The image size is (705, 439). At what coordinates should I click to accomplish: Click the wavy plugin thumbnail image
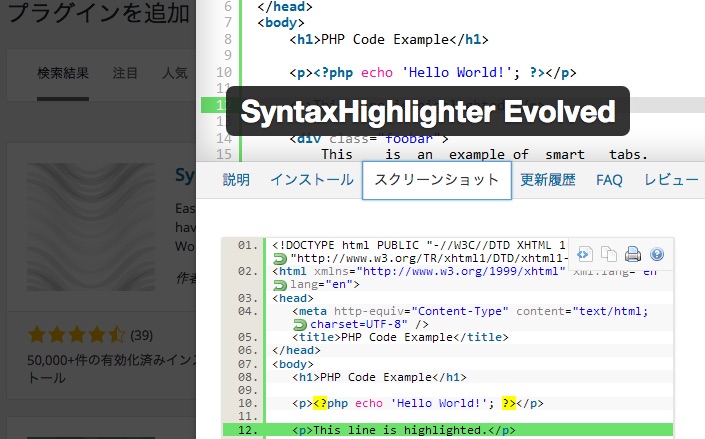91,227
